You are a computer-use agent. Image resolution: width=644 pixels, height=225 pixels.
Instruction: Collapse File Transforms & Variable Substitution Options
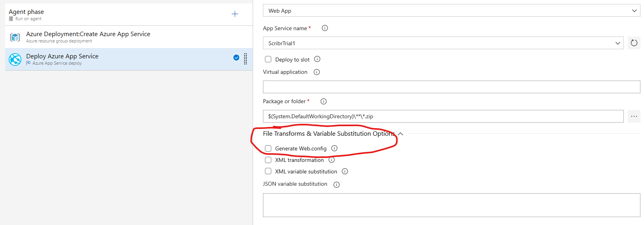coord(400,134)
